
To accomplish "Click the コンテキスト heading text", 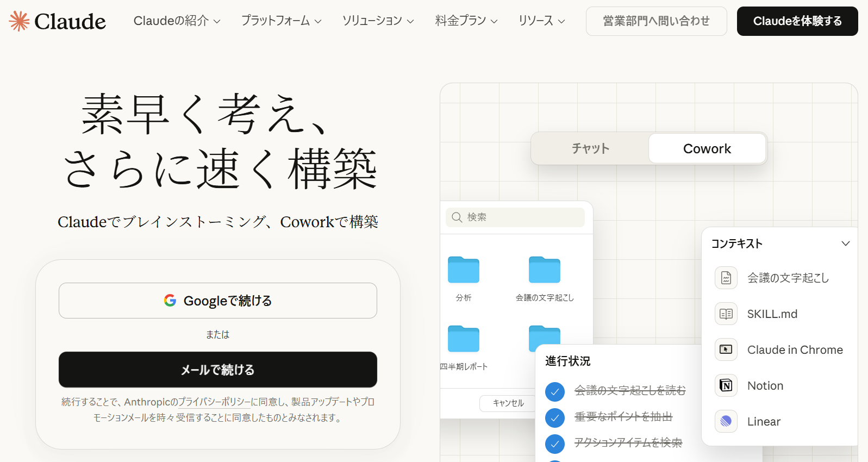I will coord(737,244).
